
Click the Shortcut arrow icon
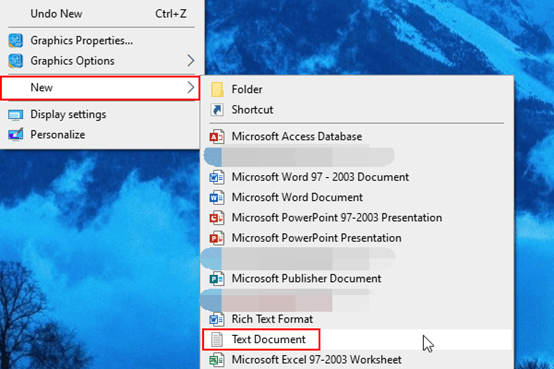click(217, 110)
